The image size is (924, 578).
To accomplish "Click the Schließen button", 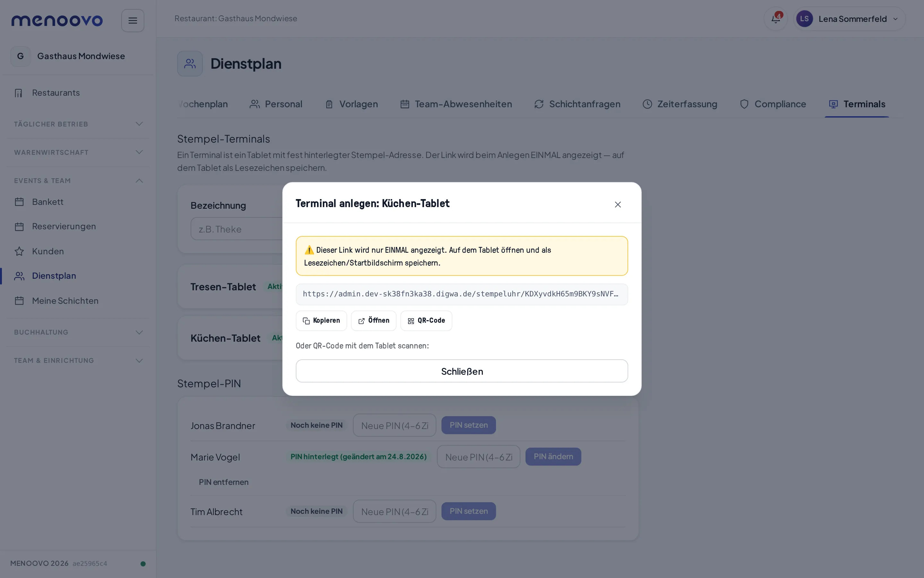I will point(462,371).
